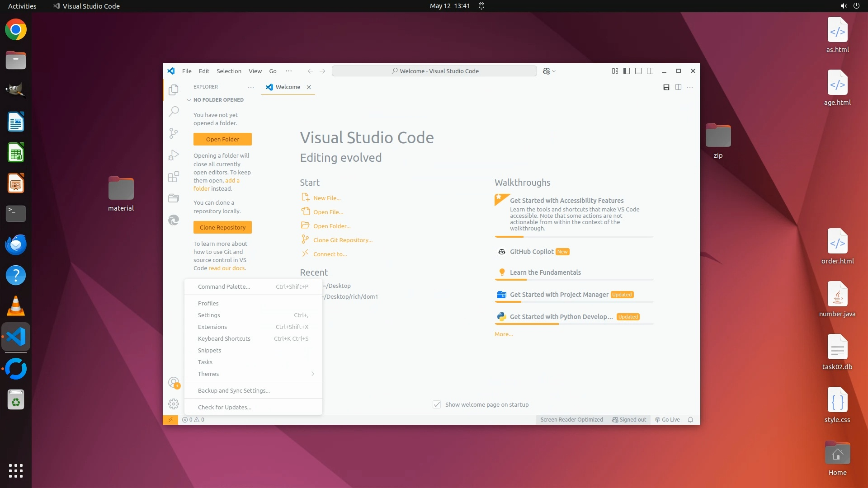The width and height of the screenshot is (868, 488).
Task: Open the Source Control view icon
Action: point(174,133)
